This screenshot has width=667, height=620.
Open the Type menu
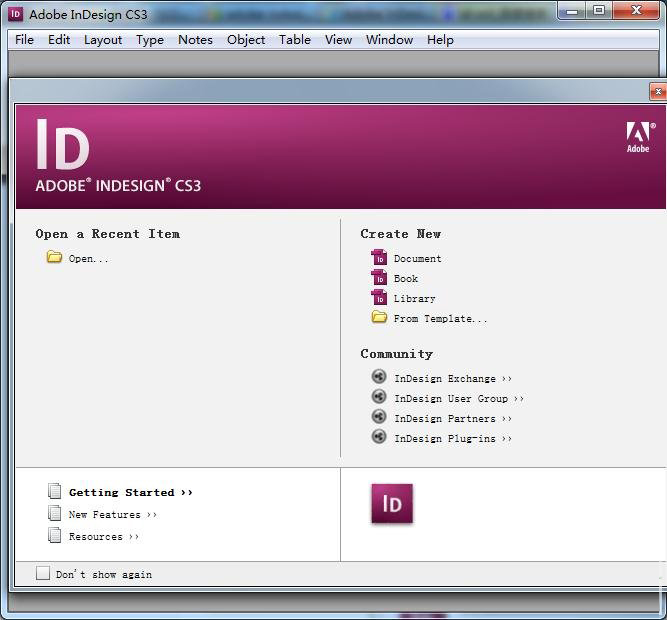point(150,40)
